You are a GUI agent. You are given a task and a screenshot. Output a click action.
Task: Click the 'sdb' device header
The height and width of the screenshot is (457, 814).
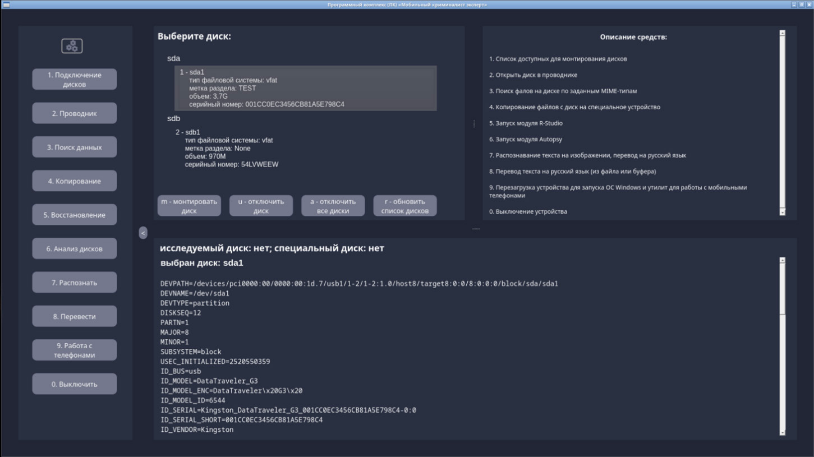pyautogui.click(x=173, y=118)
